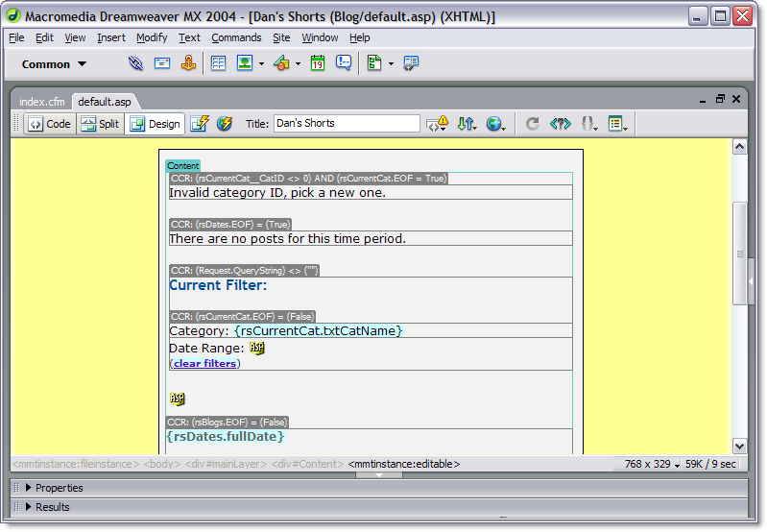Click the Hyperlink insert icon
This screenshot has width=767, height=532.
136,63
